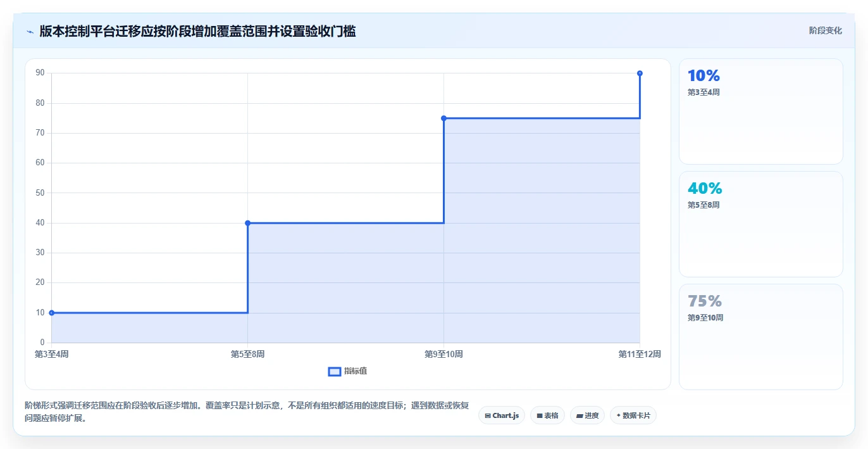Image resolution: width=868 pixels, height=449 pixels.
Task: Select the data point at value 40
Action: click(247, 223)
